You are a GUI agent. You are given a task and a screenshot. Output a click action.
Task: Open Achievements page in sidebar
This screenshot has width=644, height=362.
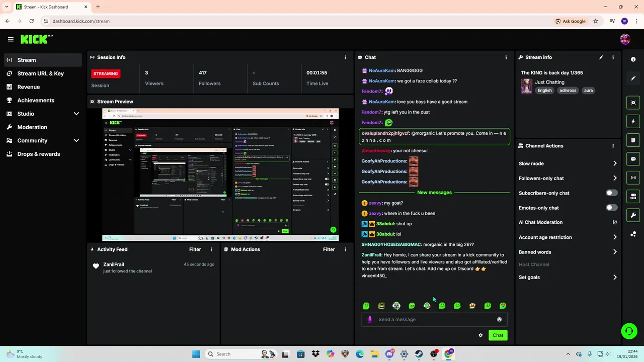coord(43,100)
